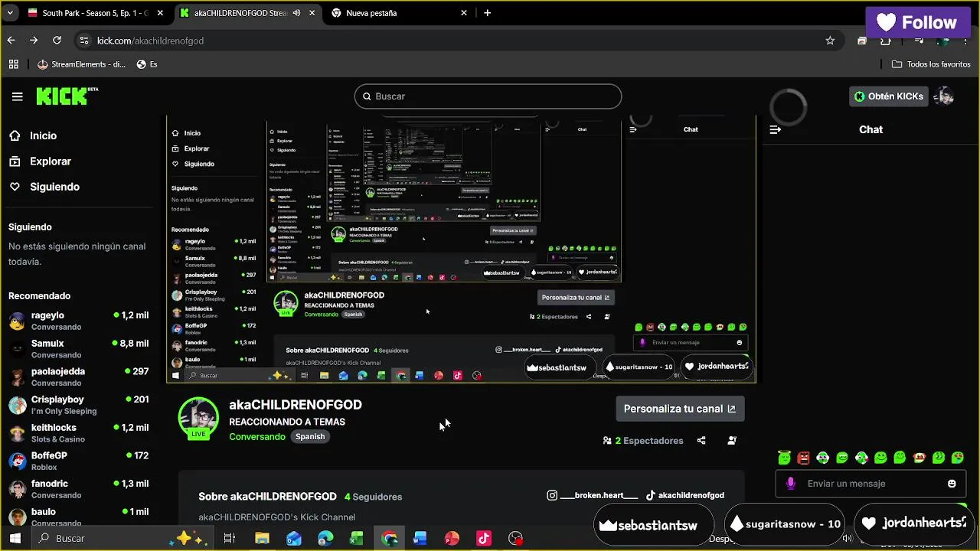This screenshot has width=980, height=551.
Task: Open recommended channel rageylo
Action: point(79,321)
